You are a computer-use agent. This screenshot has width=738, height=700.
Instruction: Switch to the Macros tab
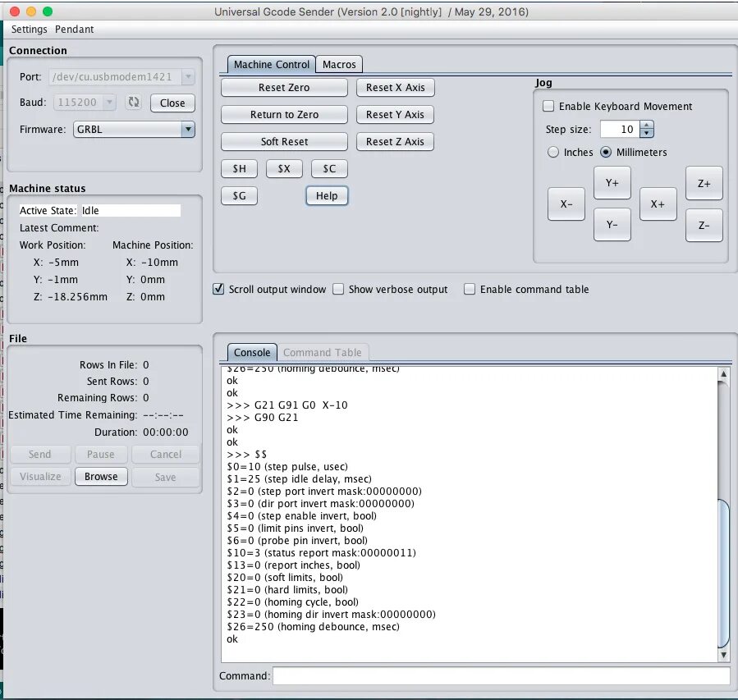tap(339, 65)
